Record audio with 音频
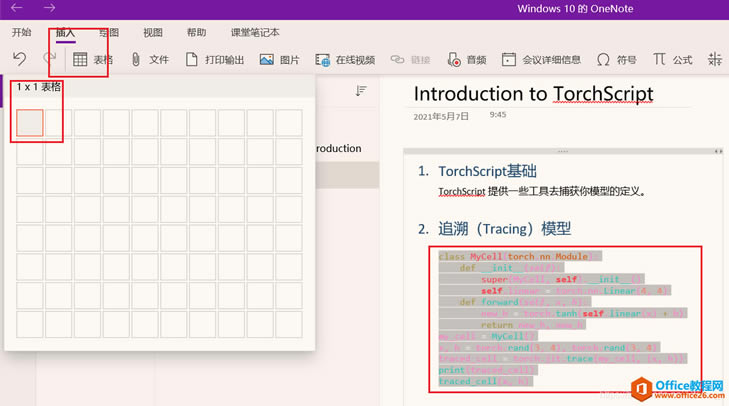 [x=466, y=60]
